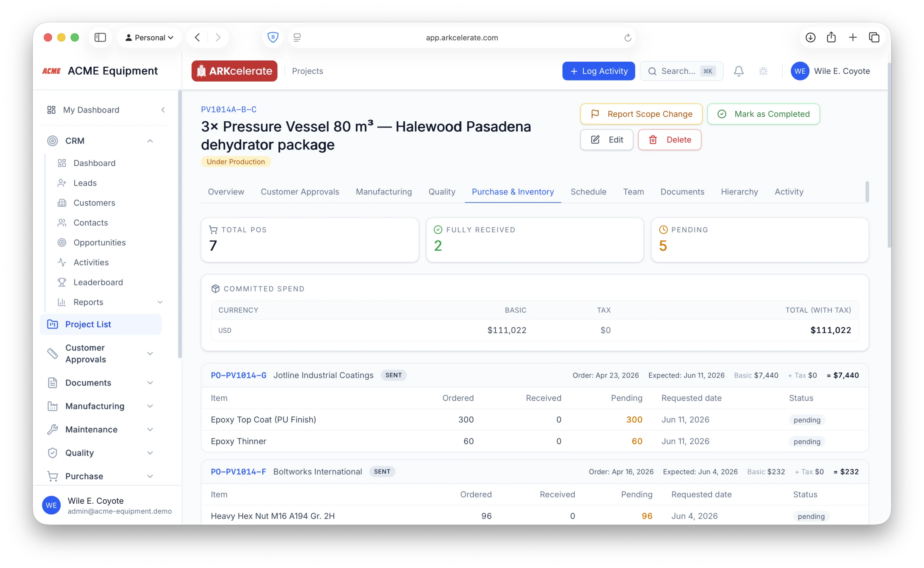Open purchase order PO-PV1014-G
The width and height of the screenshot is (924, 568).
coord(239,375)
